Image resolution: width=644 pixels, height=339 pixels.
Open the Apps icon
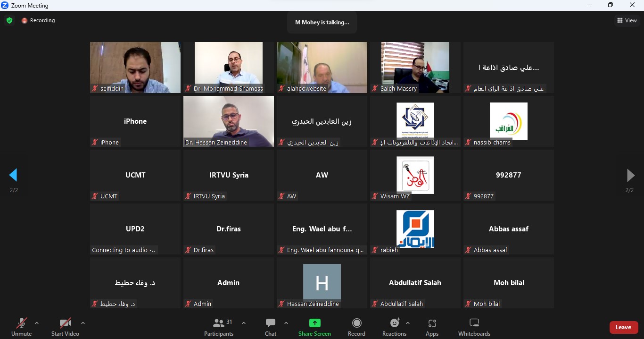[x=432, y=323]
